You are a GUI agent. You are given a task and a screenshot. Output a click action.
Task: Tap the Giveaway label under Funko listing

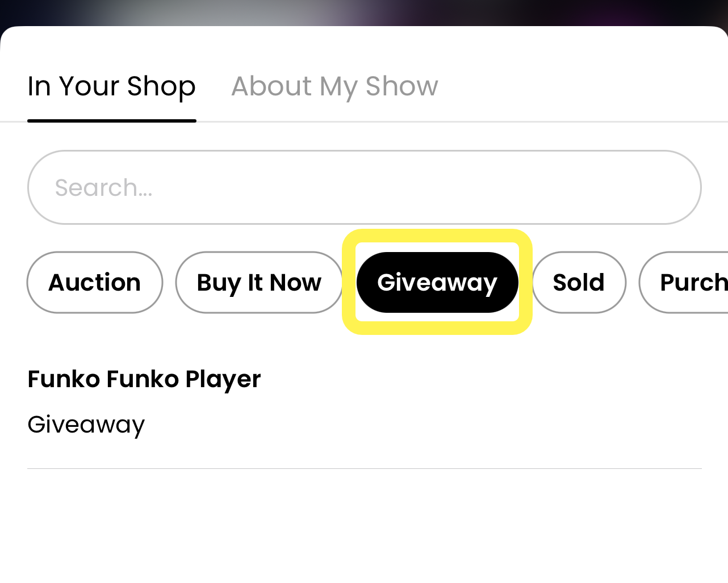pyautogui.click(x=86, y=425)
